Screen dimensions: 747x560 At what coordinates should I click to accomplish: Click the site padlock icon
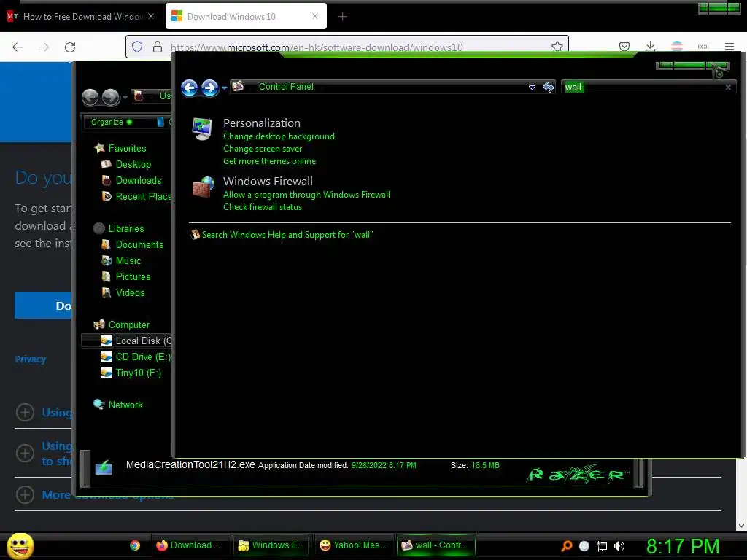[x=158, y=47]
